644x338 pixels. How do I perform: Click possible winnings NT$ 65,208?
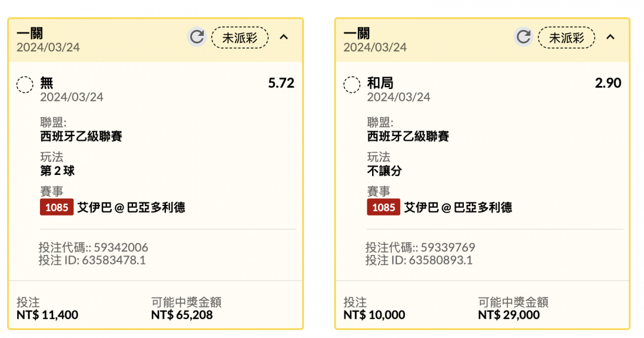[182, 315]
